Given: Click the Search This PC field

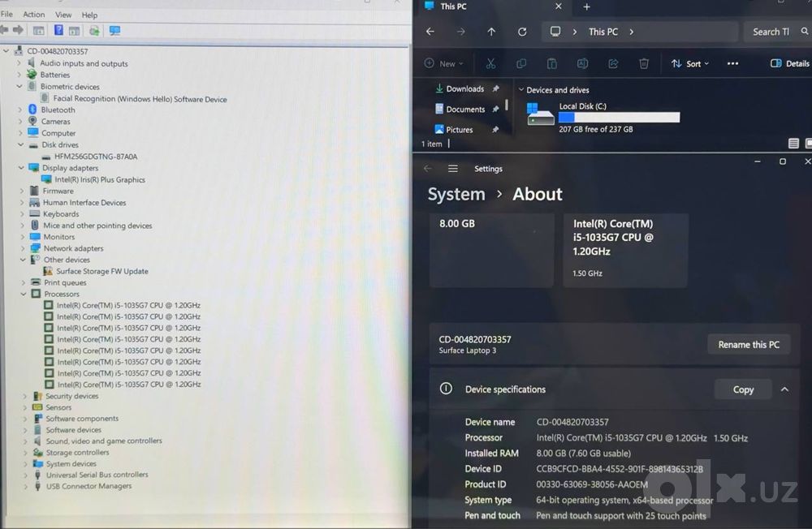Looking at the screenshot, I should coord(777,32).
